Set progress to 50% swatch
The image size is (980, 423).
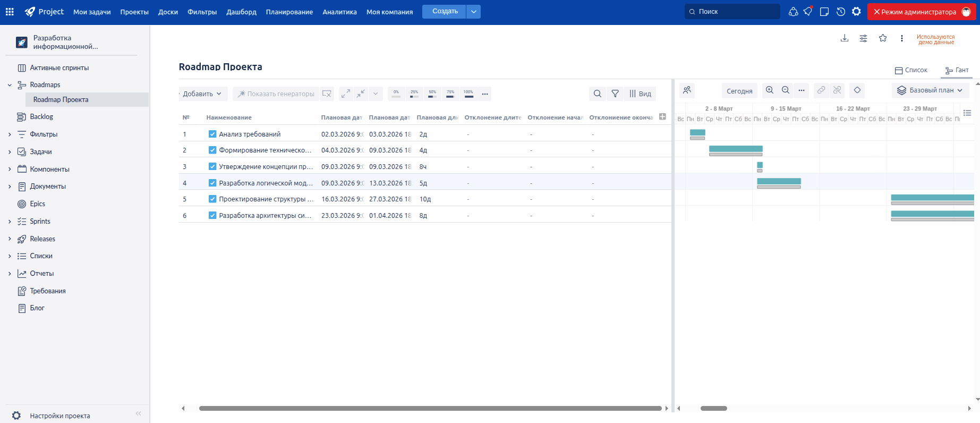pyautogui.click(x=432, y=94)
